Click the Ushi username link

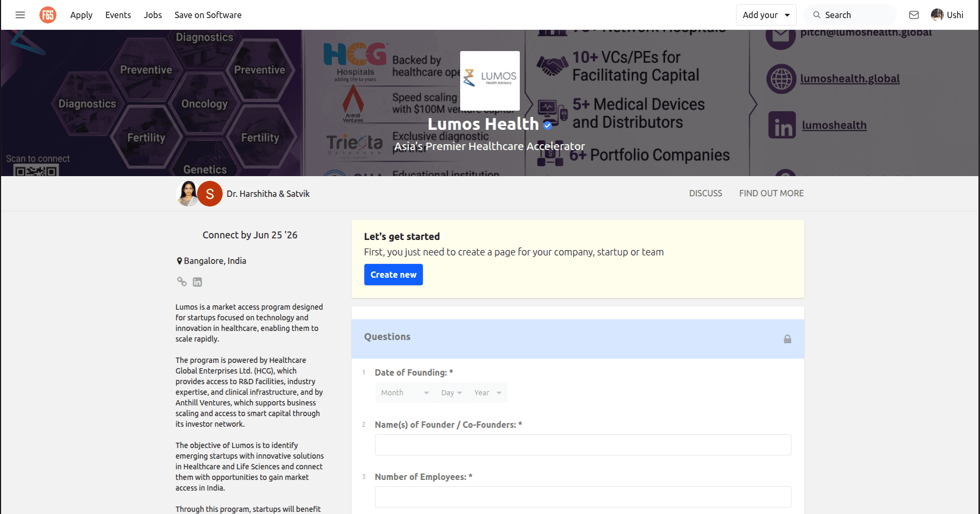tap(955, 15)
